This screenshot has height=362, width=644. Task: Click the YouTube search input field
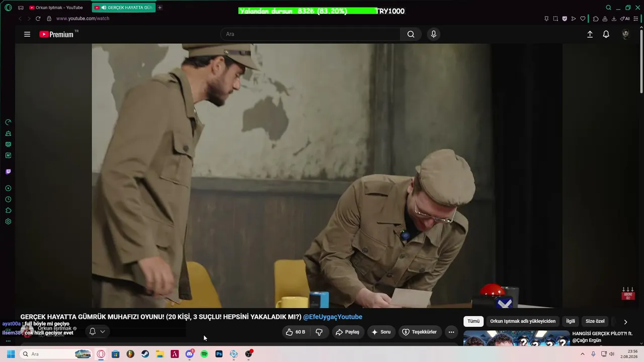[310, 34]
